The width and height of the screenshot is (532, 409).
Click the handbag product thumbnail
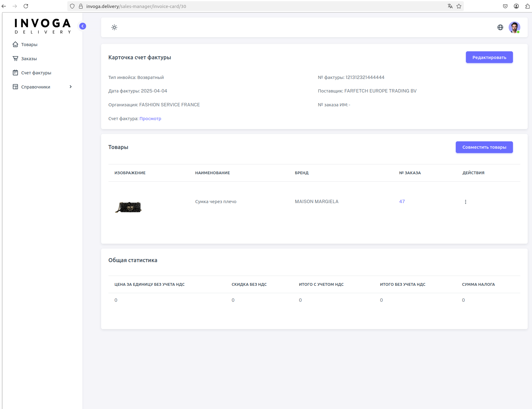coord(128,207)
